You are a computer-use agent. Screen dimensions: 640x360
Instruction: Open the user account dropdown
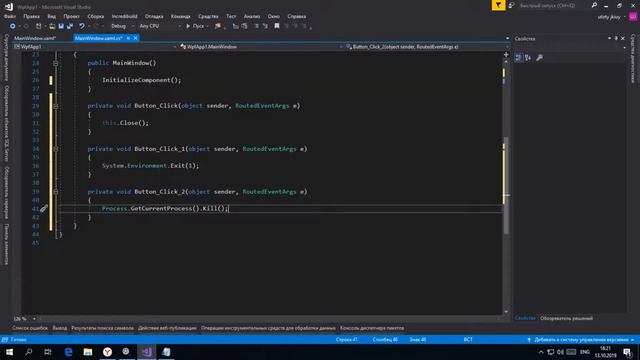click(x=611, y=17)
